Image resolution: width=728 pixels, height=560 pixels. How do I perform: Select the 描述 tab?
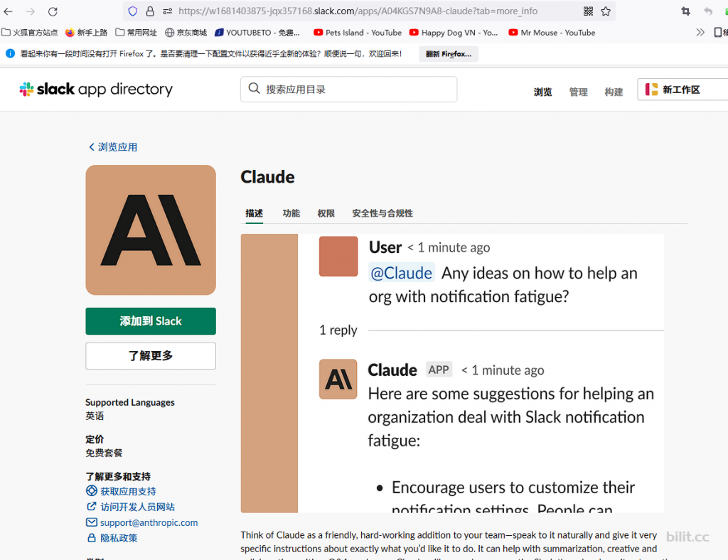[x=255, y=213]
